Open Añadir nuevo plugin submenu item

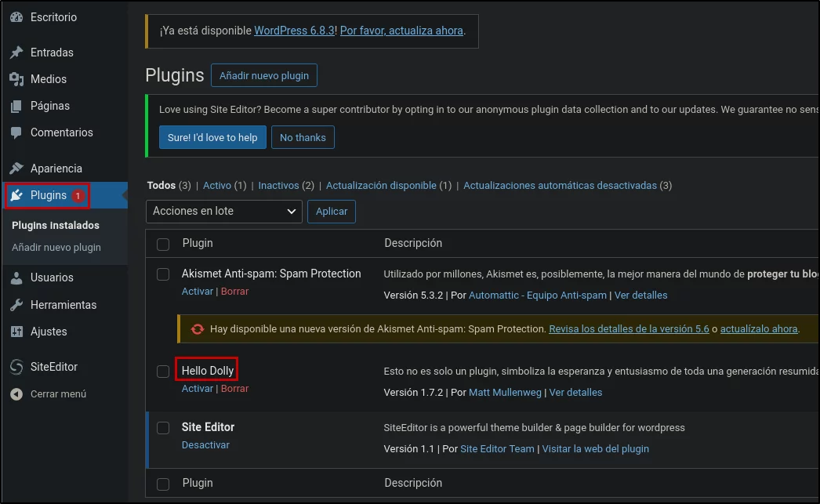(56, 247)
